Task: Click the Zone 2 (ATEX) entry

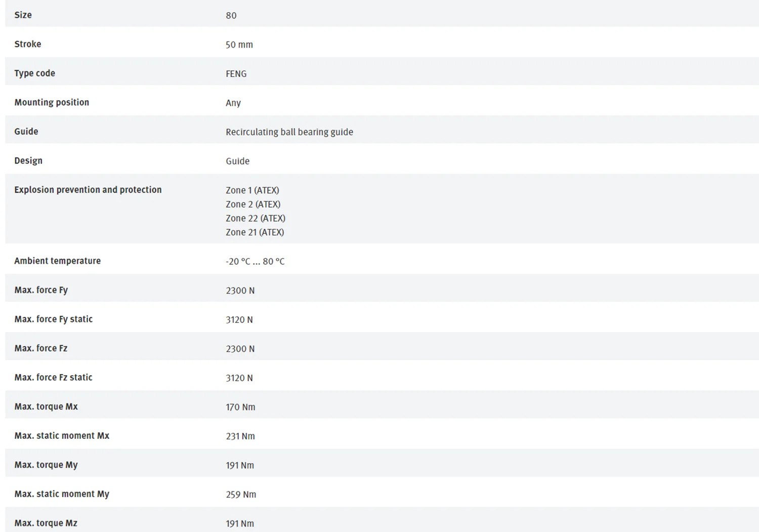Action: (252, 204)
